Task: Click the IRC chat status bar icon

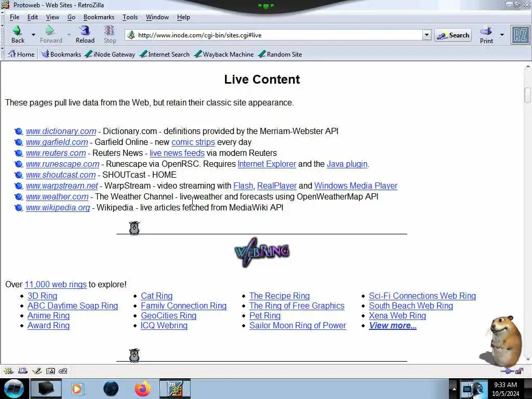Action: [x=63, y=371]
